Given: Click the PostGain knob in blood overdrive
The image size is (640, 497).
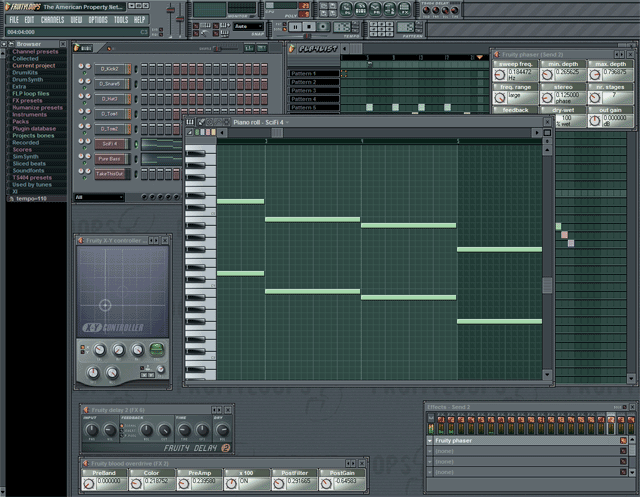Looking at the screenshot, I should click(326, 484).
